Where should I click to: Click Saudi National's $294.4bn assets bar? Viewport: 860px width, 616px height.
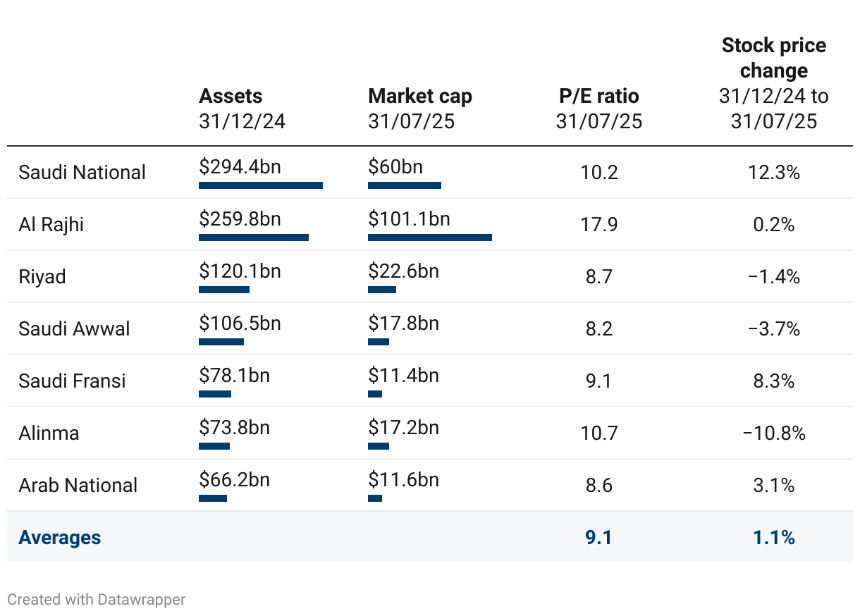click(260, 185)
